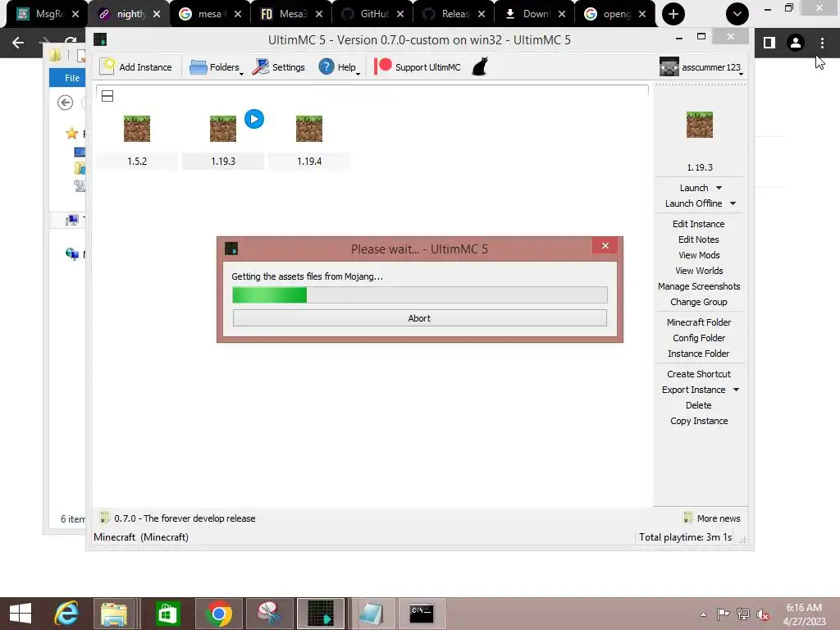Click the Total playtime status text
The height and width of the screenshot is (630, 840).
pyautogui.click(x=685, y=536)
